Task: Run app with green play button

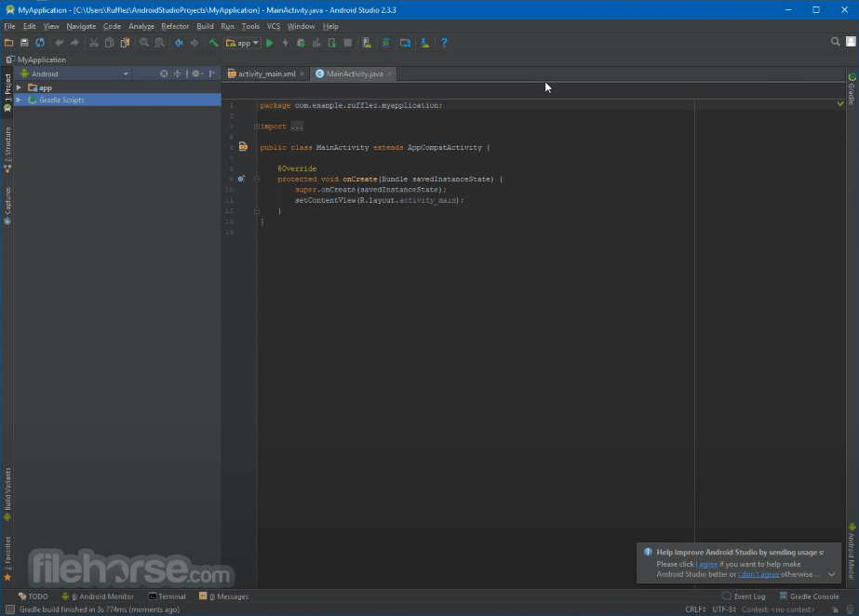Action: (270, 43)
